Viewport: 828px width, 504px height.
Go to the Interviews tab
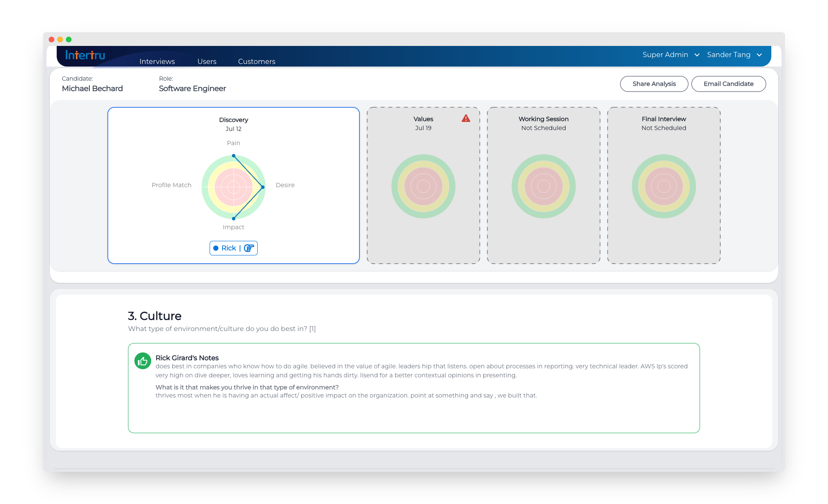pos(157,61)
